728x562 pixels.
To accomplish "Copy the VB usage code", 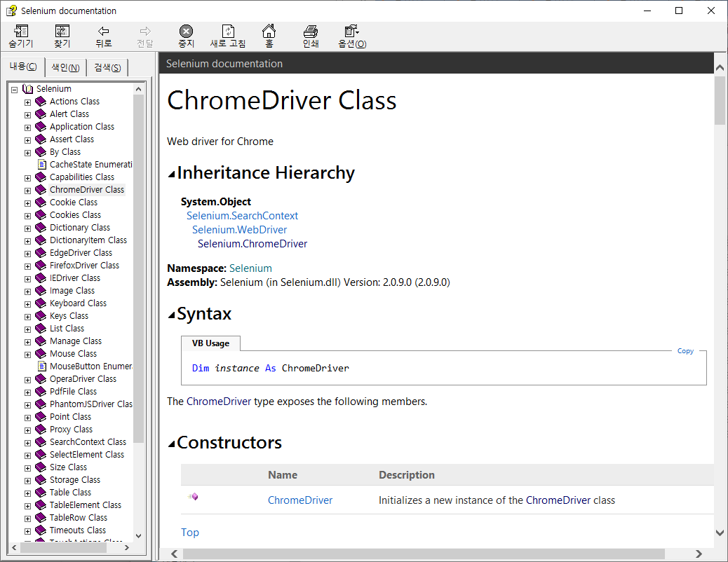I will [x=685, y=351].
